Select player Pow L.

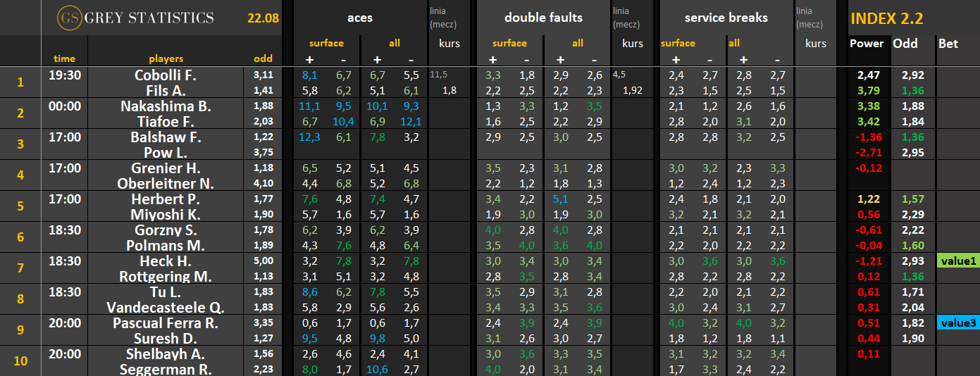166,152
